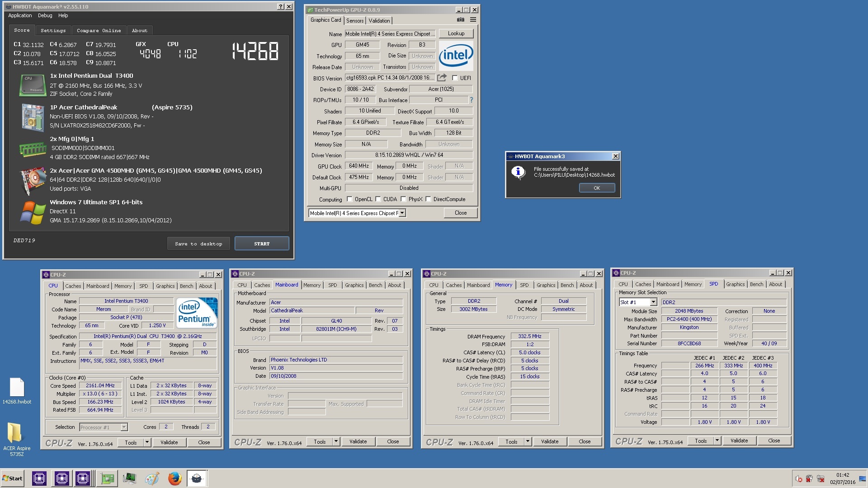The height and width of the screenshot is (488, 868).
Task: Open Sensors tab in GPU-Z
Action: click(355, 20)
